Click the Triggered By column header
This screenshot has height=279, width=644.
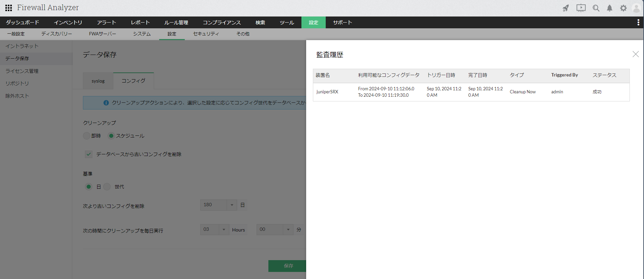pyautogui.click(x=564, y=75)
